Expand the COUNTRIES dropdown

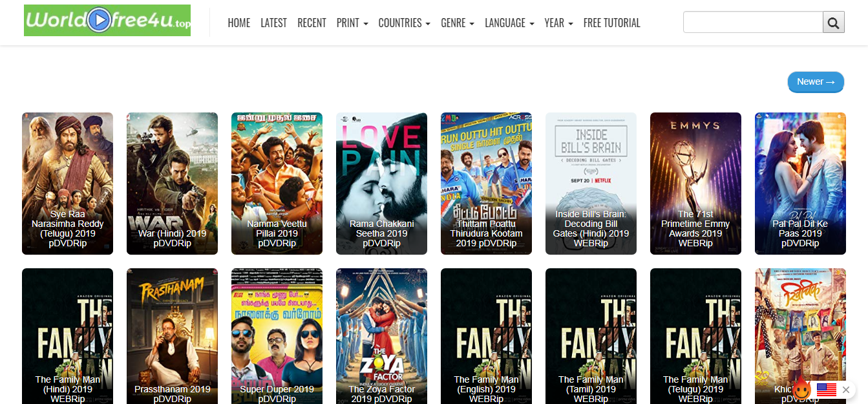404,23
